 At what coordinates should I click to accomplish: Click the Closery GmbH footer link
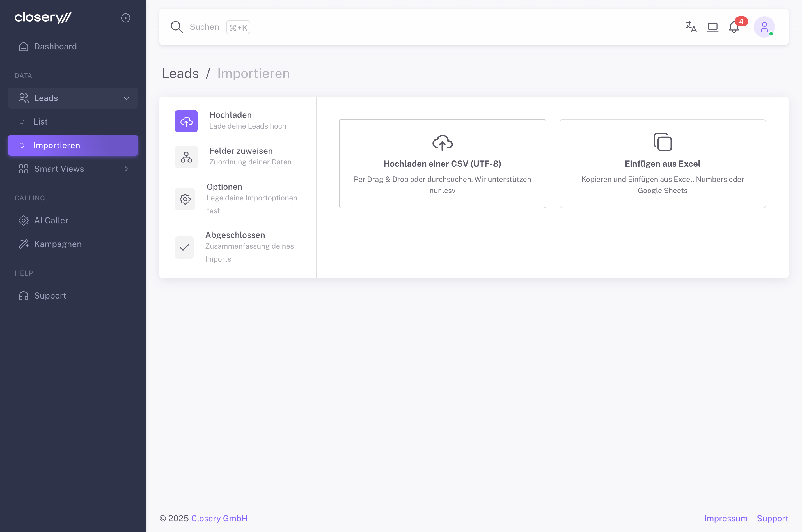tap(219, 519)
